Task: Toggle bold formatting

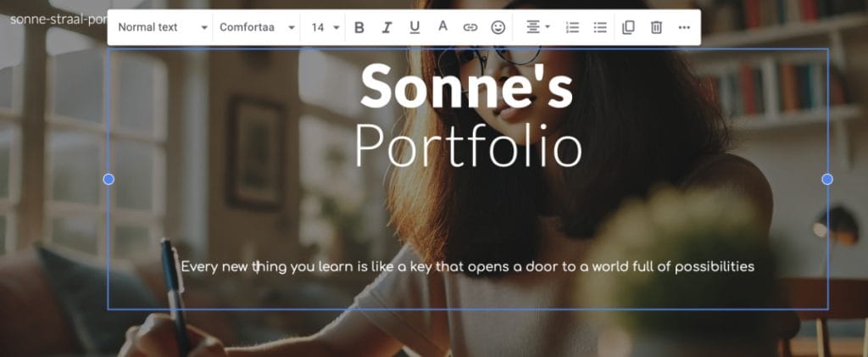Action: click(x=359, y=27)
